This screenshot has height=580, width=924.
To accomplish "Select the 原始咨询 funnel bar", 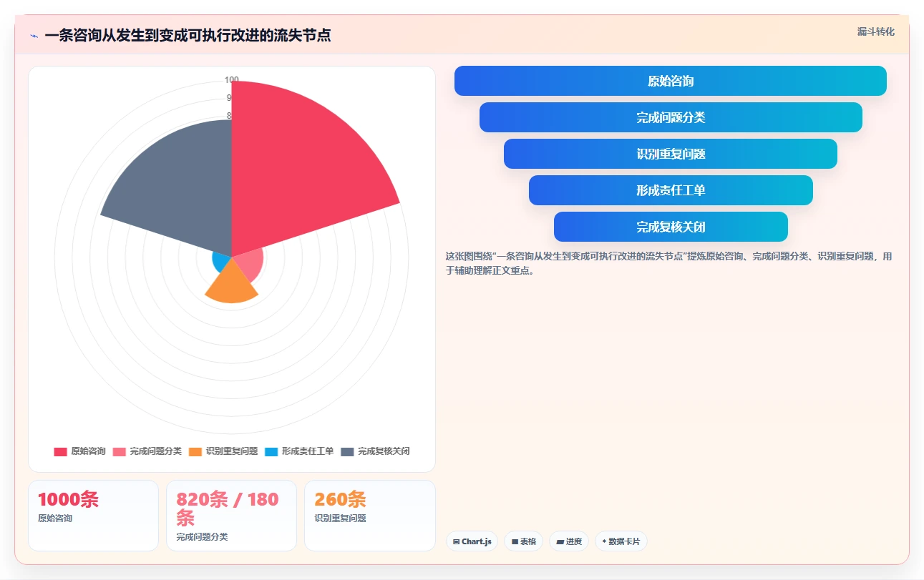I will tap(671, 81).
